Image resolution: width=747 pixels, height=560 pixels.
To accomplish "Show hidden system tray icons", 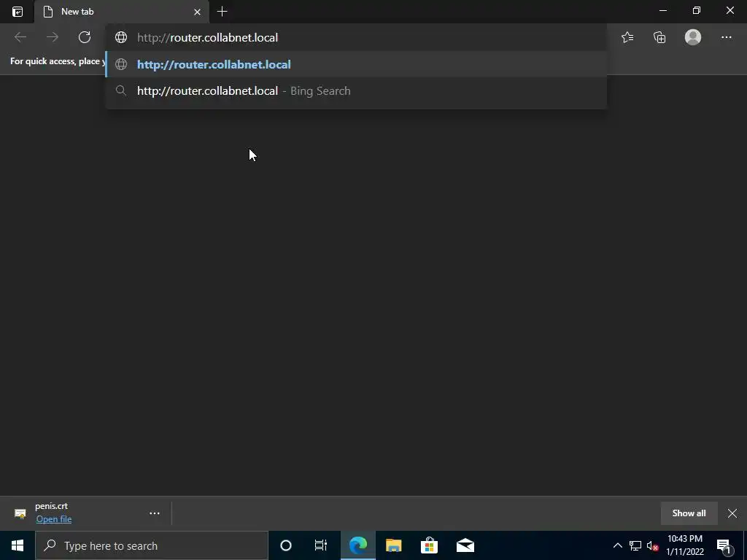I will coord(617,545).
